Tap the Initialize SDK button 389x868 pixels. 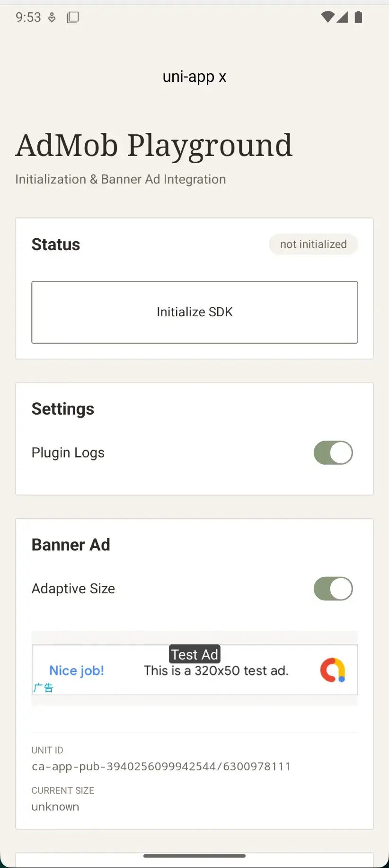194,312
